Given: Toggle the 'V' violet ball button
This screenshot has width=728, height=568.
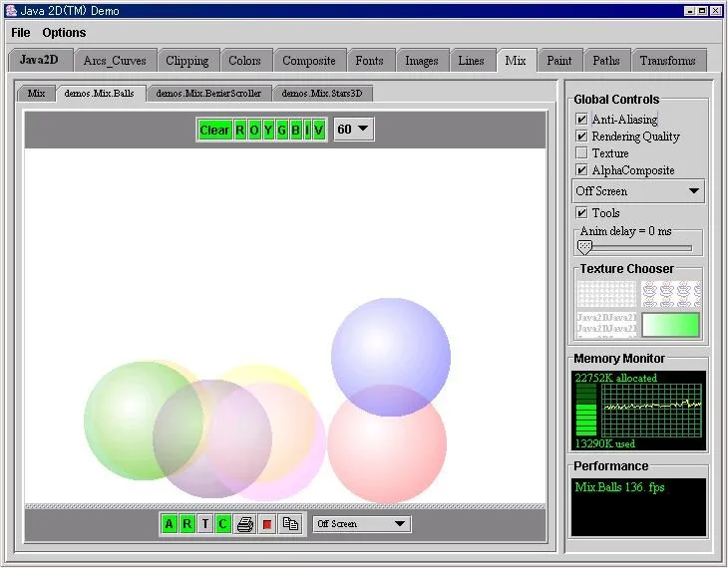Looking at the screenshot, I should [318, 130].
